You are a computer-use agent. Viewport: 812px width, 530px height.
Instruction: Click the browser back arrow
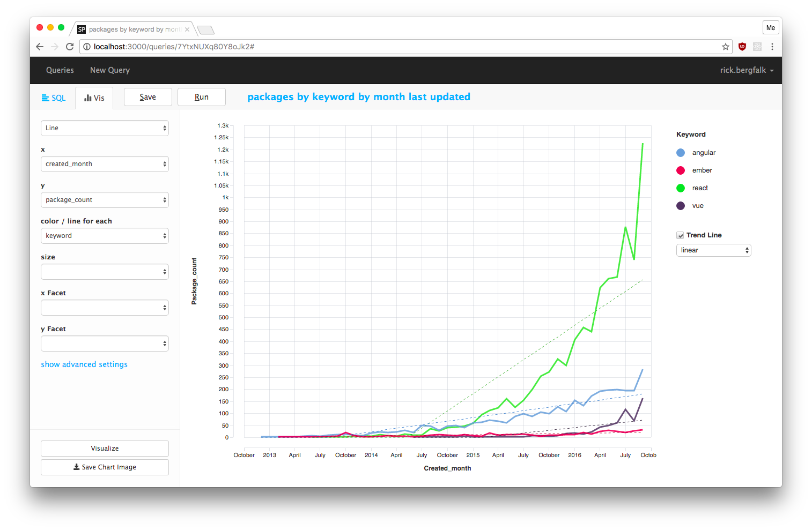(40, 47)
